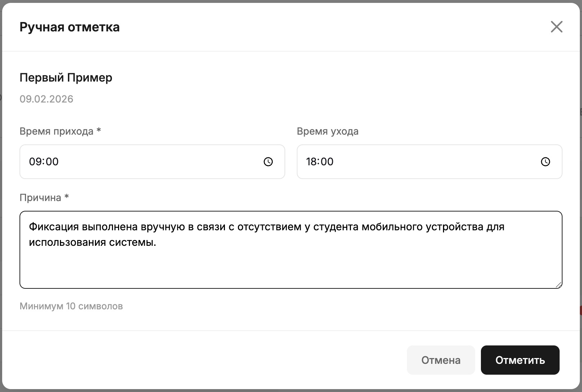Open the clock picker for departure time
This screenshot has width=582, height=392.
pyautogui.click(x=545, y=162)
